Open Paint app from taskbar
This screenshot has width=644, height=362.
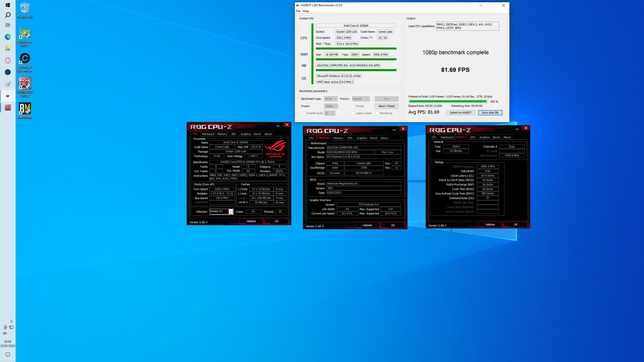pyautogui.click(x=8, y=84)
